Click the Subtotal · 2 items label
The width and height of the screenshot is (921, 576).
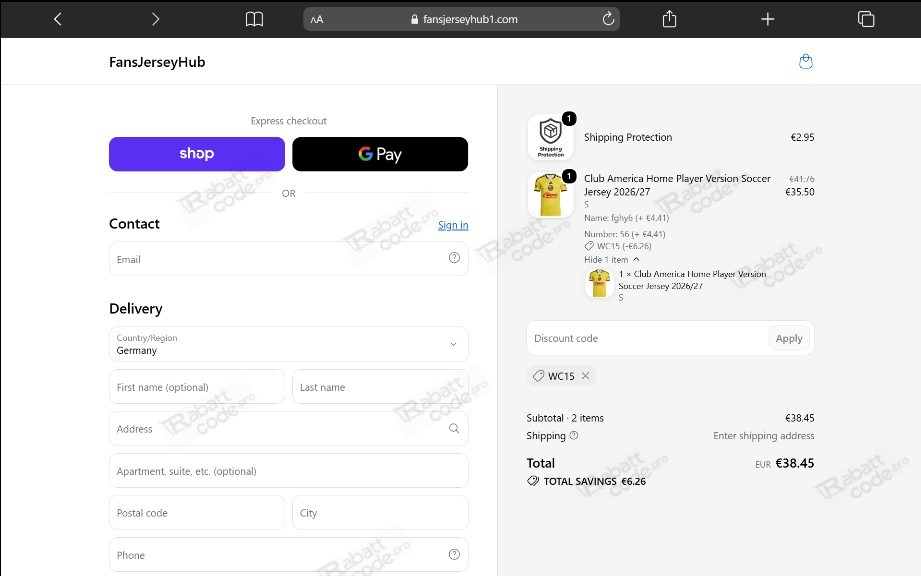(x=565, y=417)
